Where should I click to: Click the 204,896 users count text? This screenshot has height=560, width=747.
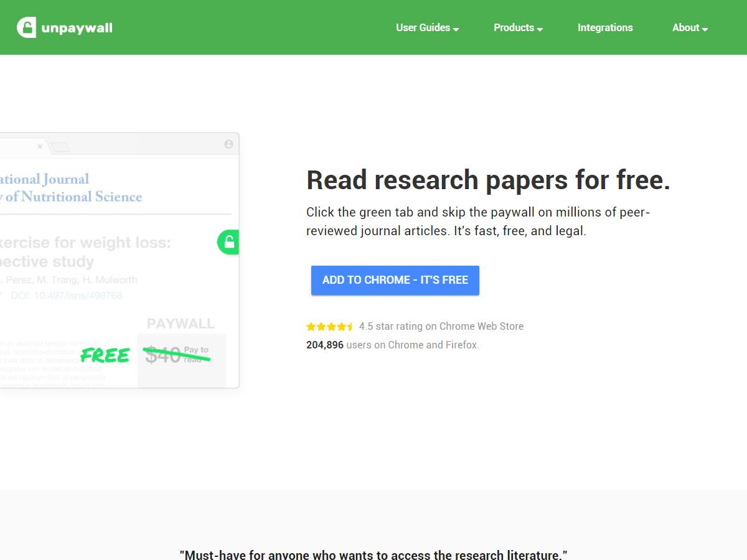[x=325, y=345]
